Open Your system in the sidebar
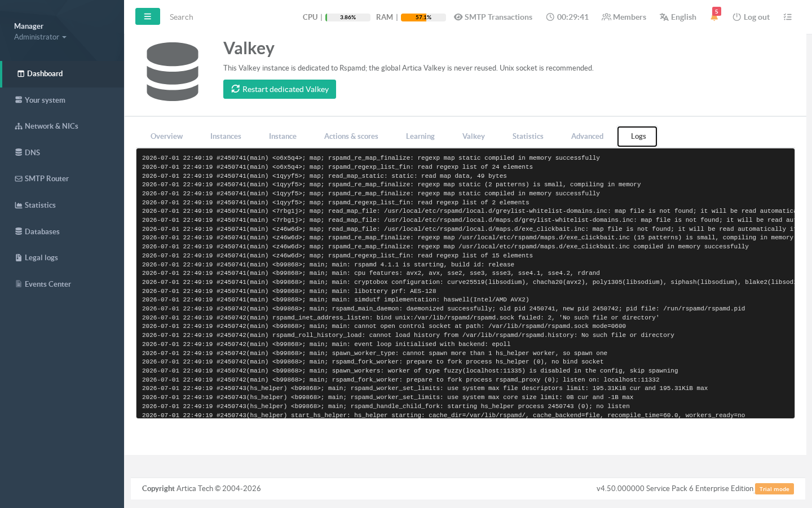Screen dimensions: 812x508 click(x=62, y=100)
